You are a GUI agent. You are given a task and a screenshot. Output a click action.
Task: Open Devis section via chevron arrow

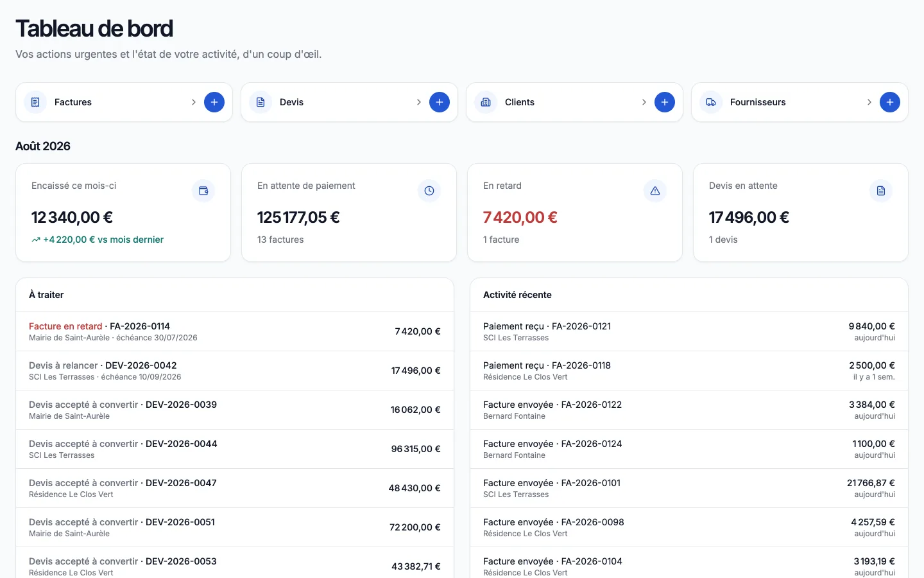click(419, 102)
